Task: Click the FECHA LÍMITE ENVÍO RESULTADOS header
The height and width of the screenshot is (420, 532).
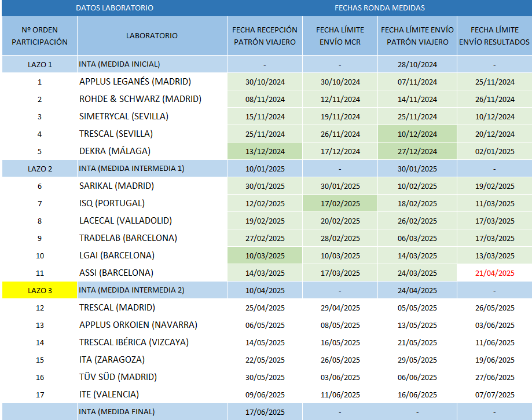Action: coord(494,36)
